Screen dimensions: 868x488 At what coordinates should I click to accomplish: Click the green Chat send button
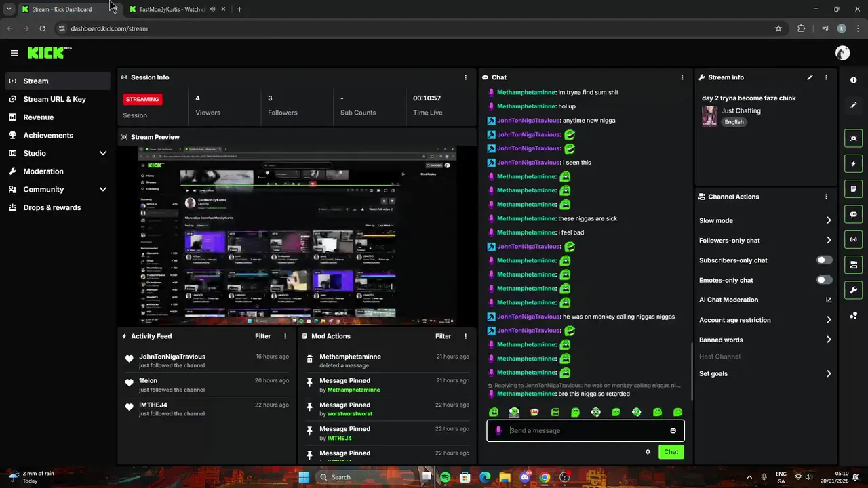(x=671, y=452)
